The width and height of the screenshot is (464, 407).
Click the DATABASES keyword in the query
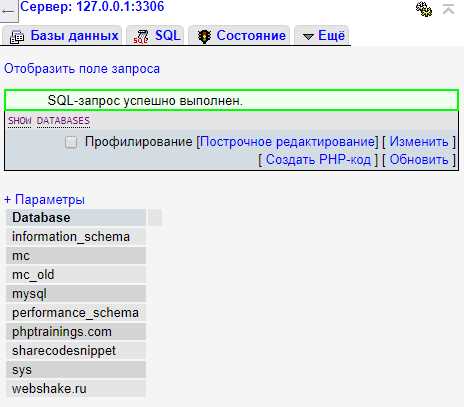click(63, 121)
